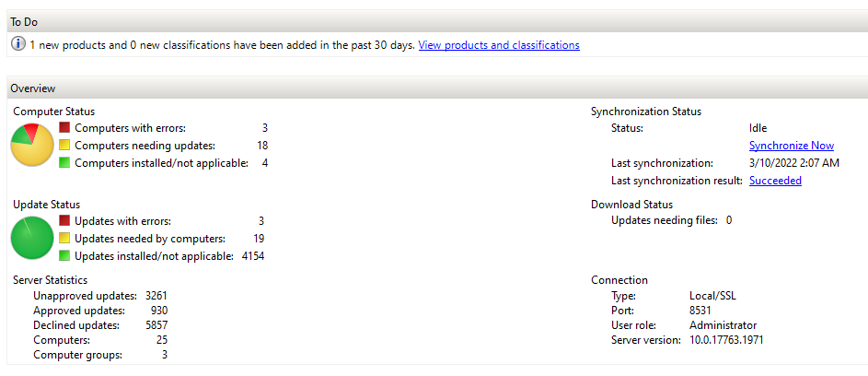The height and width of the screenshot is (376, 868).
Task: Click yellow square beside Updates needed by computers
Action: click(x=64, y=239)
